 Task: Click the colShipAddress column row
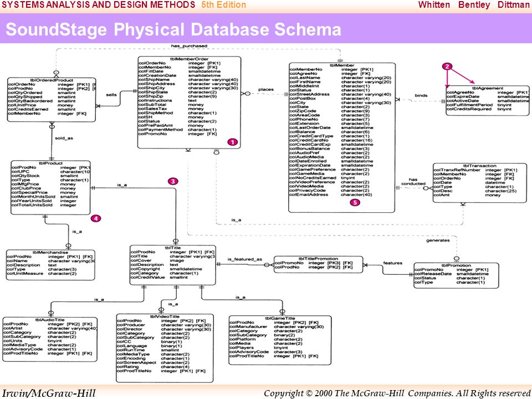click(x=188, y=84)
